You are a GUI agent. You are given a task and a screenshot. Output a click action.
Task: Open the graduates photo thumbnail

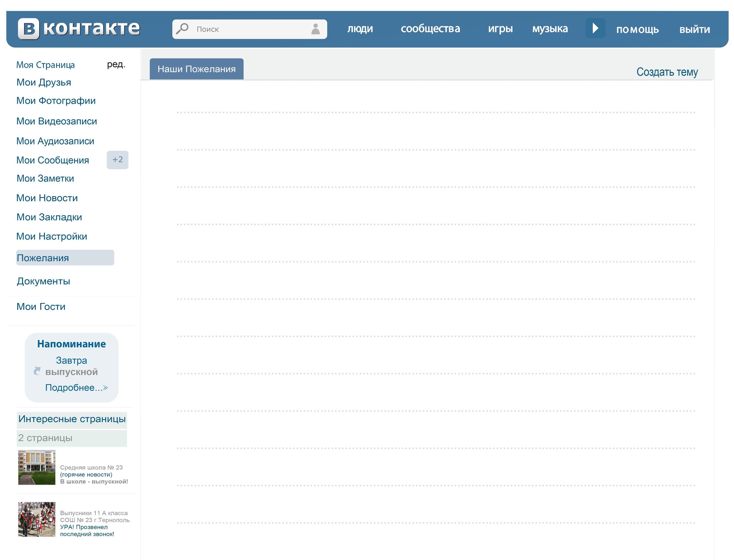37,519
